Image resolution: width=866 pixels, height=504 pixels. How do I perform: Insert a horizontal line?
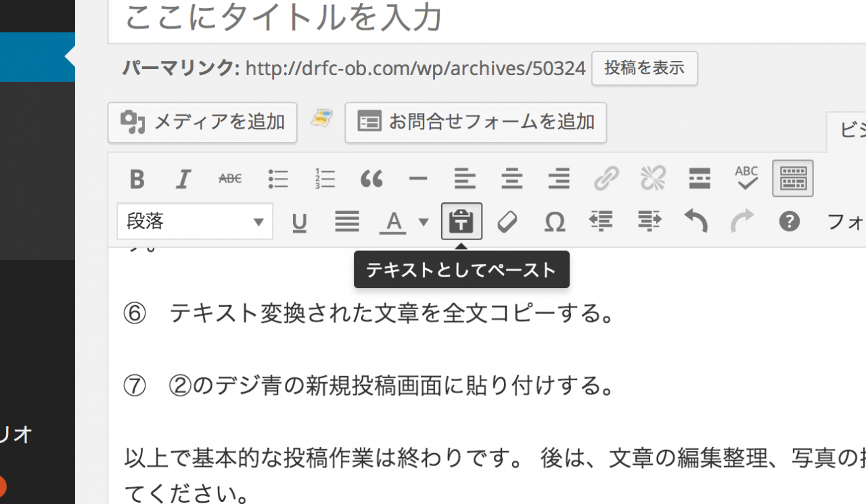click(x=418, y=179)
